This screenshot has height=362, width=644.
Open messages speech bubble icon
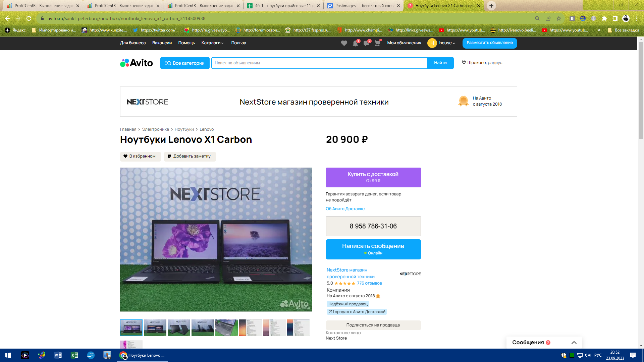tap(366, 43)
